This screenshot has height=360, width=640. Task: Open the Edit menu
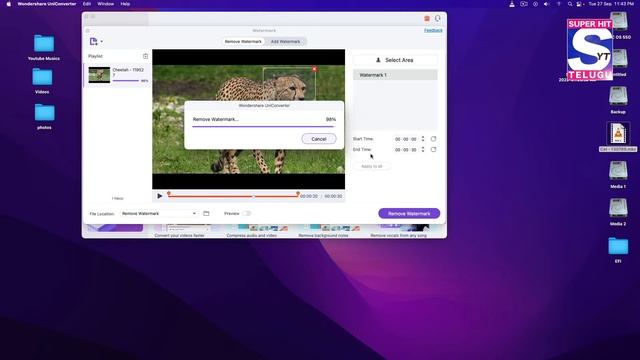(87, 4)
